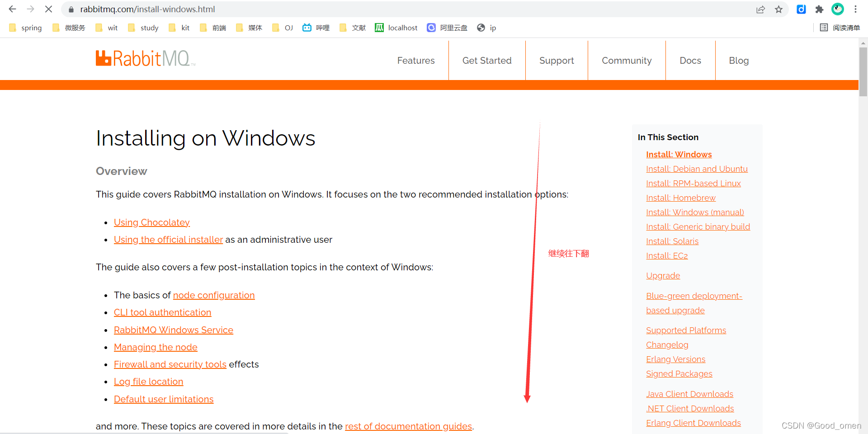868x434 pixels.
Task: Open the Erlang Versions sidebar link
Action: click(676, 359)
